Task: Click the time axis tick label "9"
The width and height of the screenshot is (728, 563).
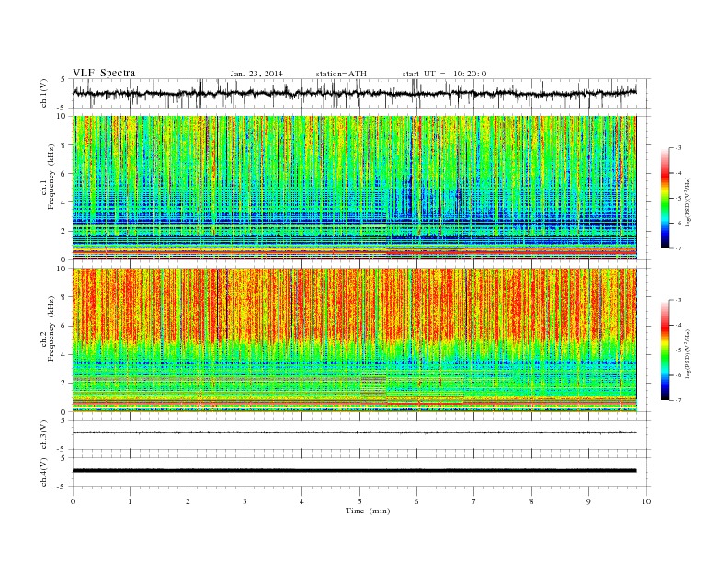Action: click(x=588, y=501)
